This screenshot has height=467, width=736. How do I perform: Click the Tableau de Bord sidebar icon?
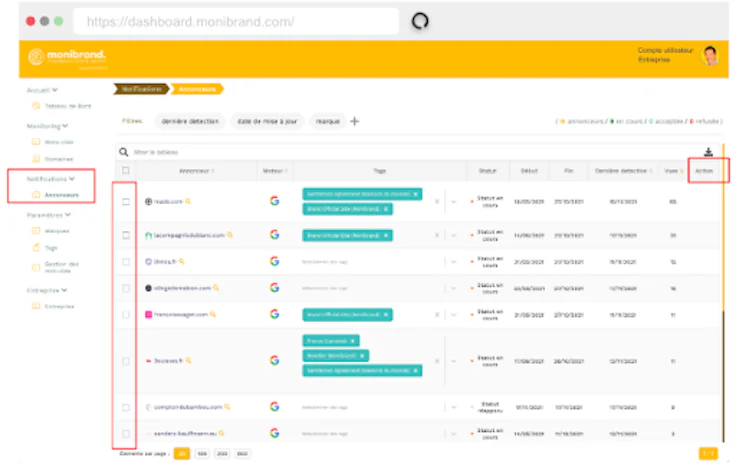[36, 106]
